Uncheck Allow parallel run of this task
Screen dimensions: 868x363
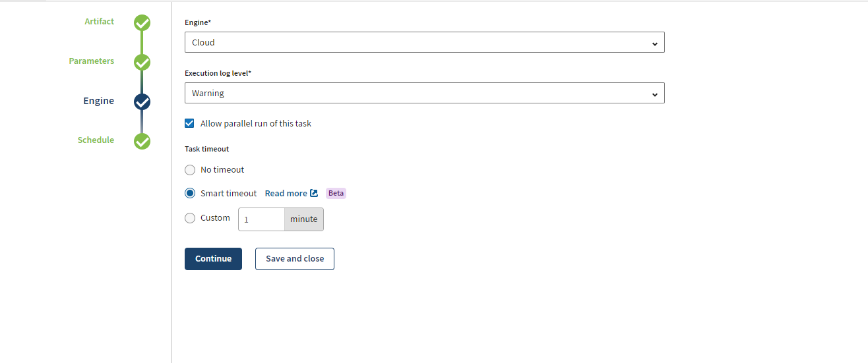pyautogui.click(x=190, y=123)
